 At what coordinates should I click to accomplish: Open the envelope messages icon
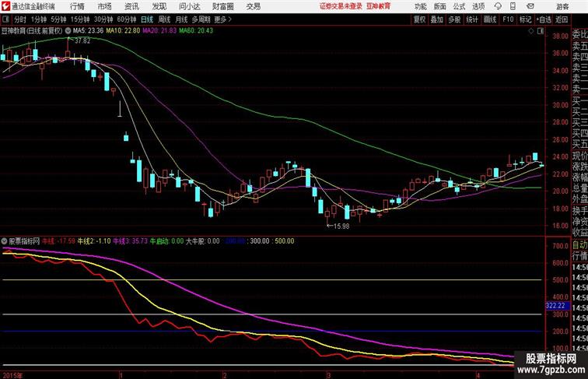[530, 6]
